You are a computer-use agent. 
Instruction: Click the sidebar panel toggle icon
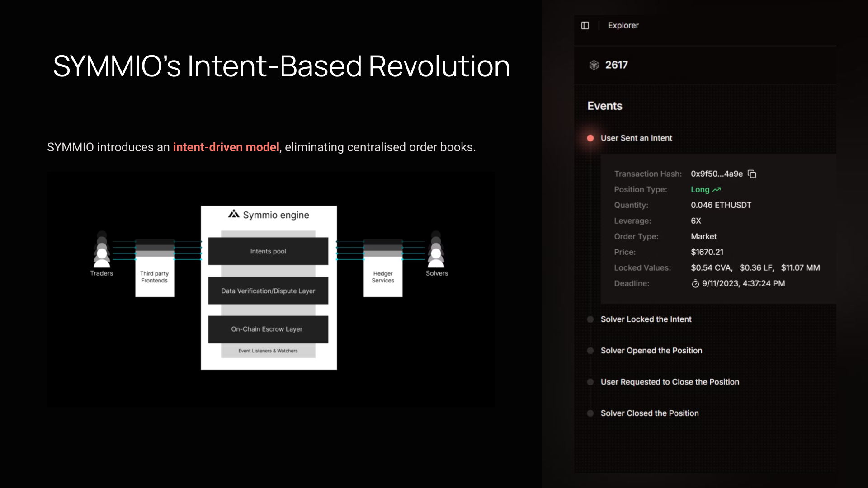[585, 26]
